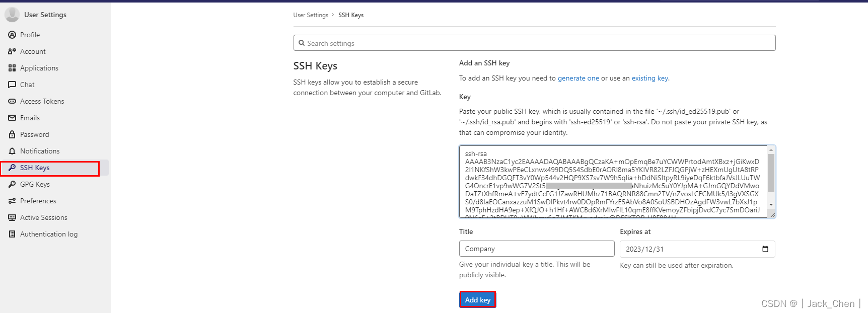Viewport: 868px width, 313px height.
Task: Click the 'Title' field label
Action: click(x=466, y=231)
